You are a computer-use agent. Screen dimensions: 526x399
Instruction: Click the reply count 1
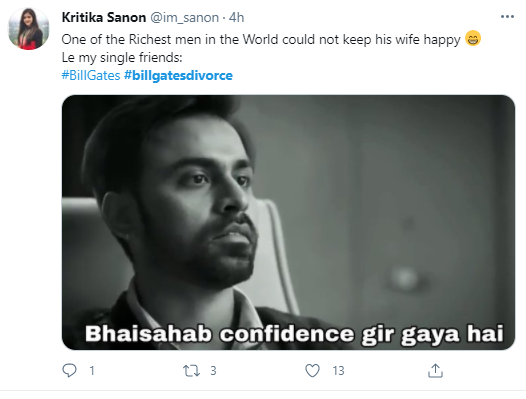pos(92,371)
